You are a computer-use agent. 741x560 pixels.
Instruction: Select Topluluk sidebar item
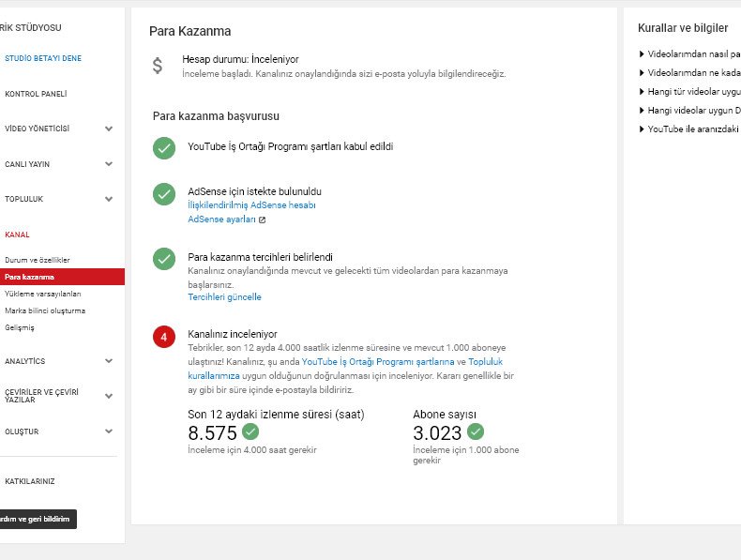click(23, 199)
